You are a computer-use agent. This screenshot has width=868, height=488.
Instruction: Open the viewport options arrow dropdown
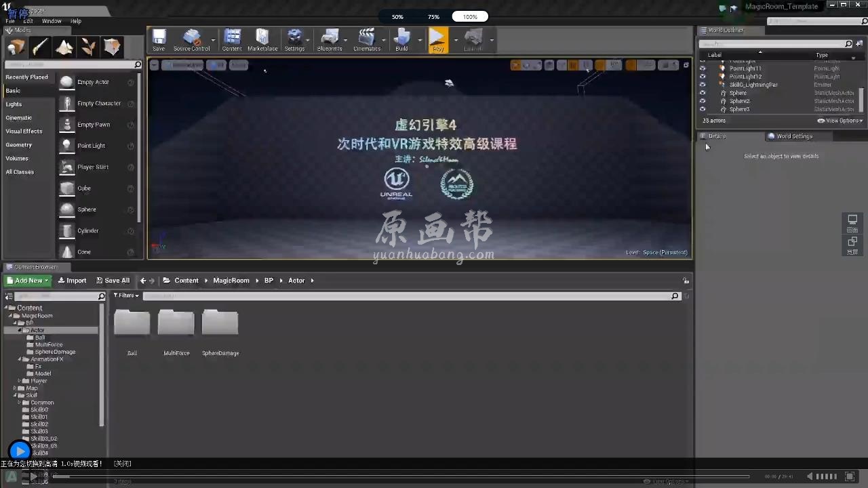click(x=154, y=65)
